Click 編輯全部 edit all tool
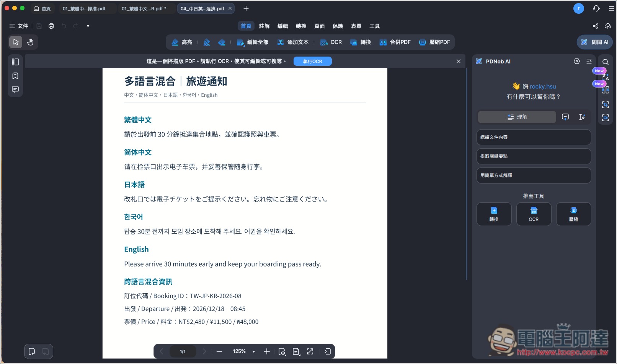Viewport: 617px width, 364px height. [253, 42]
